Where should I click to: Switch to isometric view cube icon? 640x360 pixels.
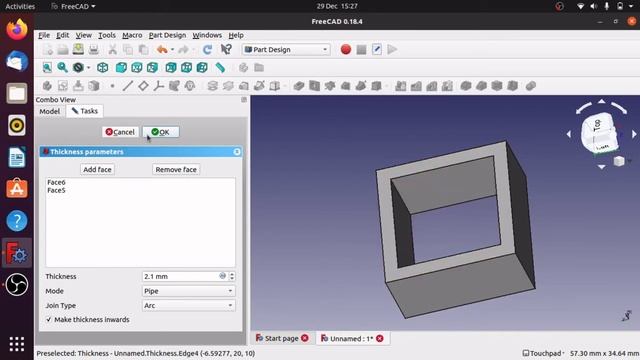[x=102, y=67]
